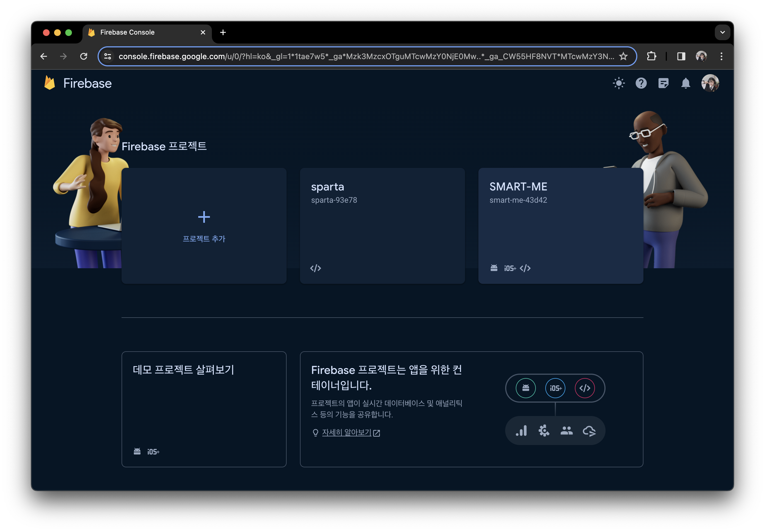Open the Firebase account avatar menu
The width and height of the screenshot is (765, 532).
pos(710,83)
